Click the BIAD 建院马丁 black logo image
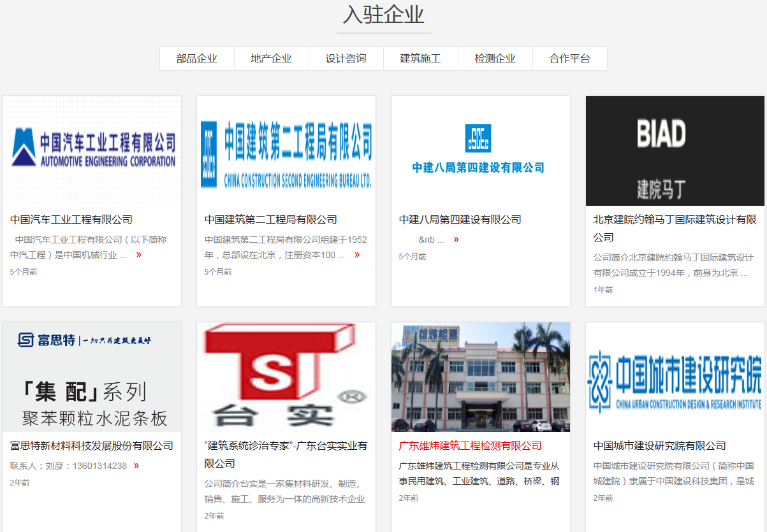The height and width of the screenshot is (532, 767). pos(675,151)
